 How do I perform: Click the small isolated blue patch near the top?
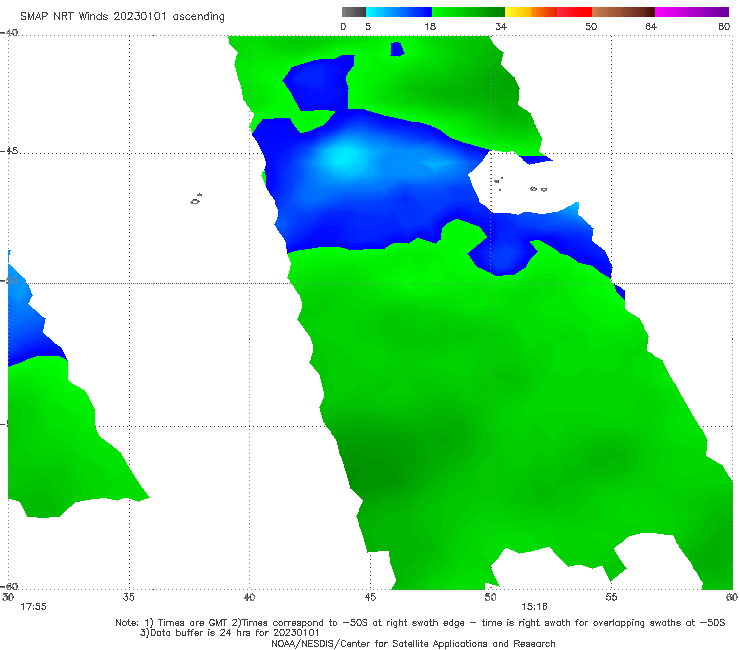[397, 49]
